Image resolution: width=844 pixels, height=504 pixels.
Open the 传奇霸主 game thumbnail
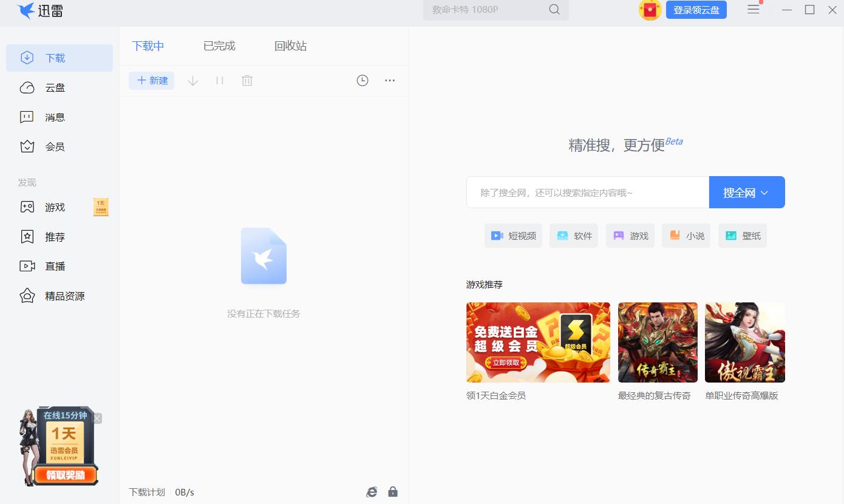coord(657,342)
